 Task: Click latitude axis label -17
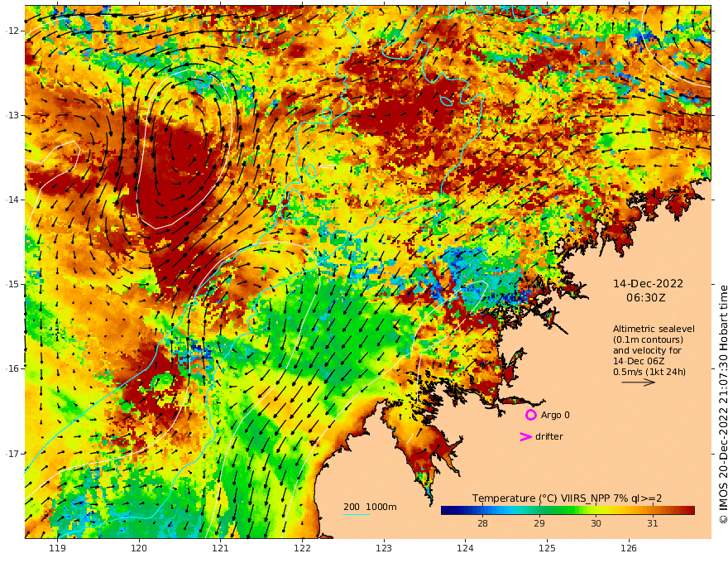pyautogui.click(x=12, y=453)
